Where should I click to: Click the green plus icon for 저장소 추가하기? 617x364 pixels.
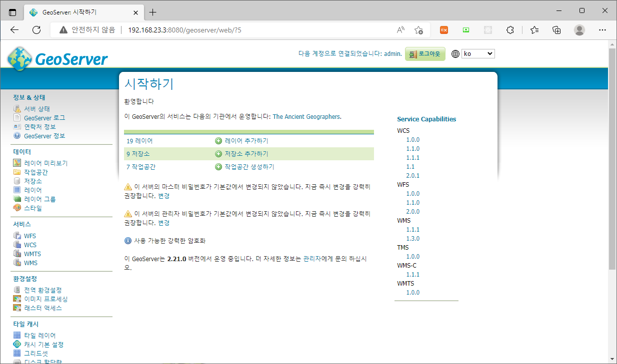pyautogui.click(x=218, y=154)
